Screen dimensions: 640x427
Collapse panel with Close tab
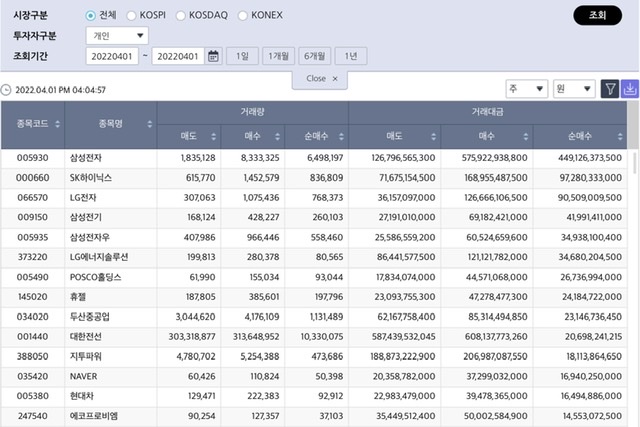(x=320, y=78)
